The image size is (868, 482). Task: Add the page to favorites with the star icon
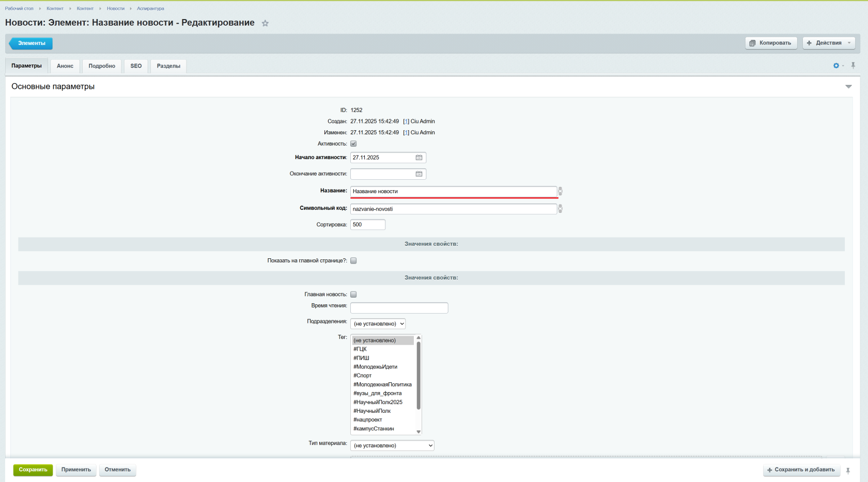[x=265, y=23]
